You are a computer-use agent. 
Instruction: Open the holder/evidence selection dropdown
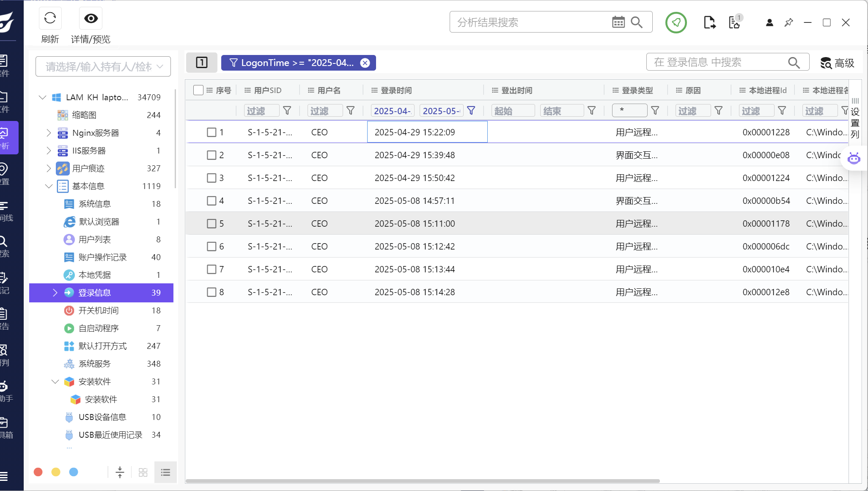click(103, 66)
